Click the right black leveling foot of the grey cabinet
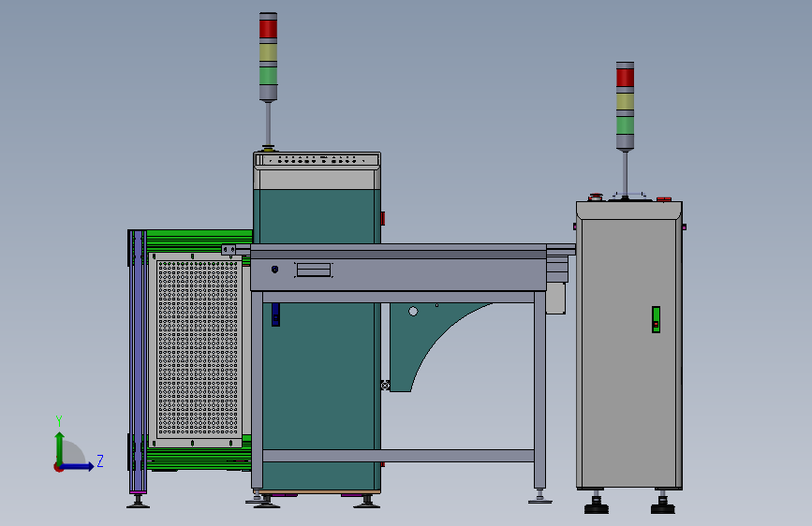Image resolution: width=812 pixels, height=526 pixels. 663,504
